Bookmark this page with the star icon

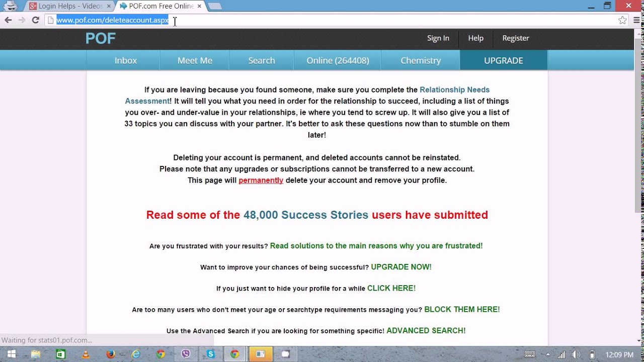pos(622,20)
